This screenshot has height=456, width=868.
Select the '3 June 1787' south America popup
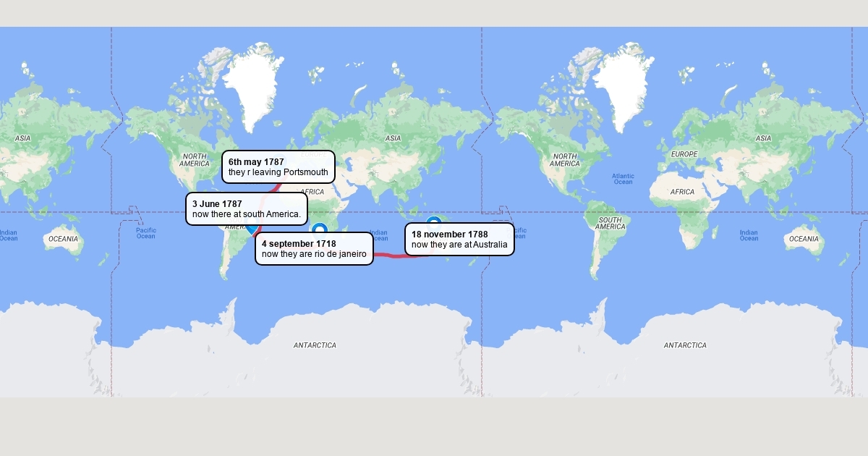coord(246,209)
